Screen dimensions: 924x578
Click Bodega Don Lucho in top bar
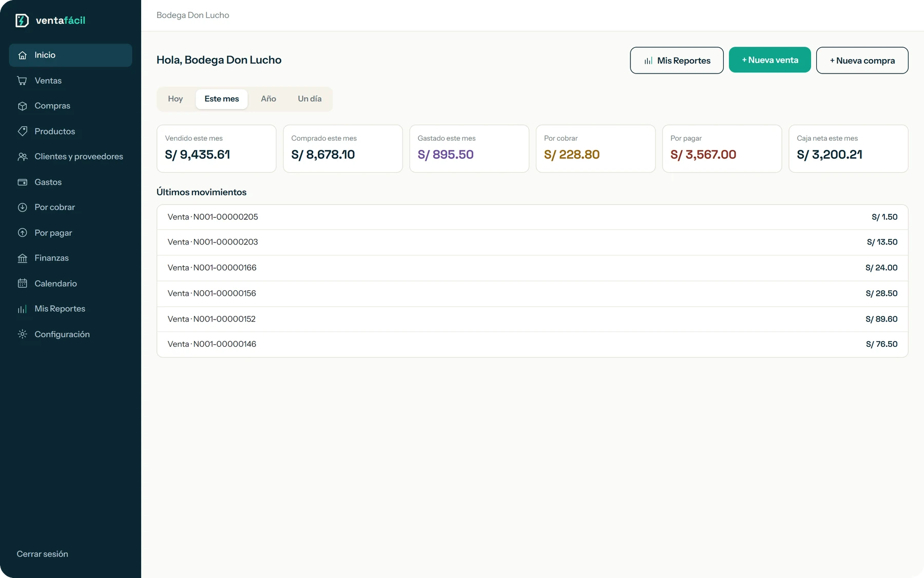click(x=192, y=15)
